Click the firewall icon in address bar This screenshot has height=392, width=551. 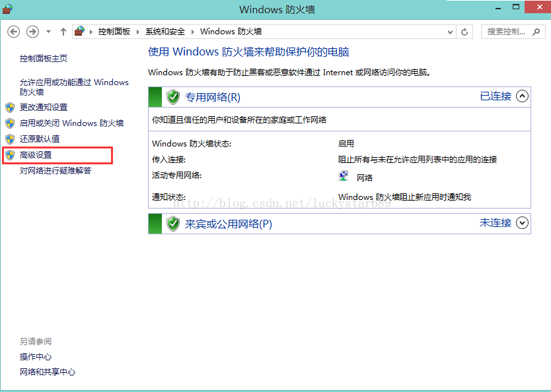tap(80, 32)
